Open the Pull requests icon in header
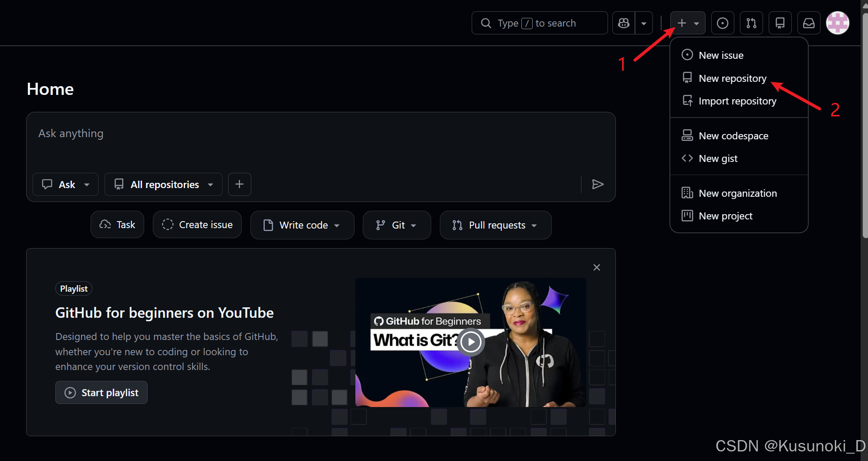The height and width of the screenshot is (461, 868). coord(751,23)
